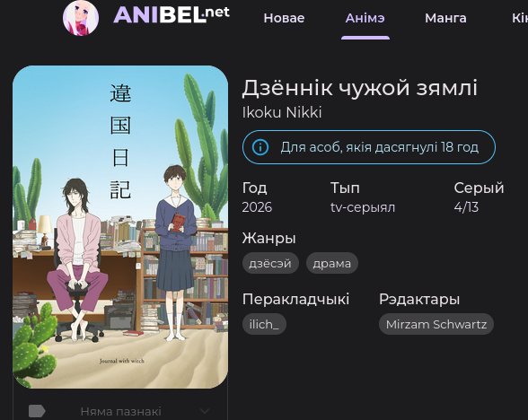528x420 pixels.
Task: Open editor Mirzam Schwartz profile chip
Action: [436, 324]
